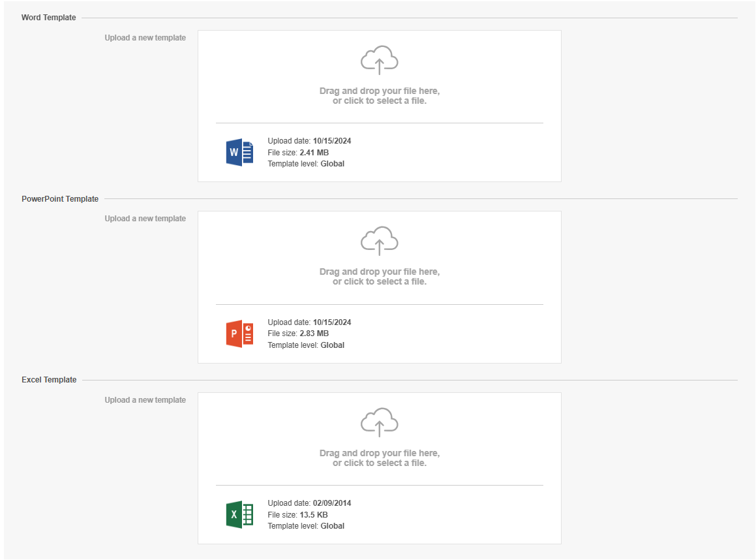
Task: Click the drag and drop text in Word dropzone
Action: 379,96
